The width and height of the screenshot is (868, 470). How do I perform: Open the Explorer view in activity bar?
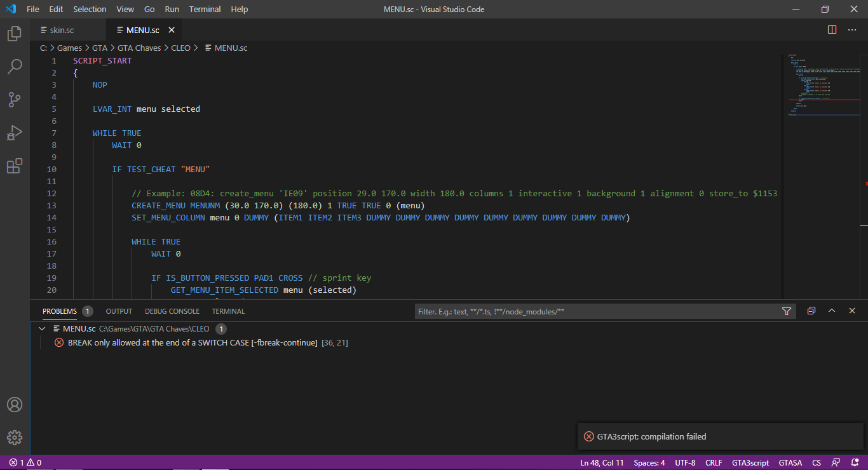click(x=15, y=34)
